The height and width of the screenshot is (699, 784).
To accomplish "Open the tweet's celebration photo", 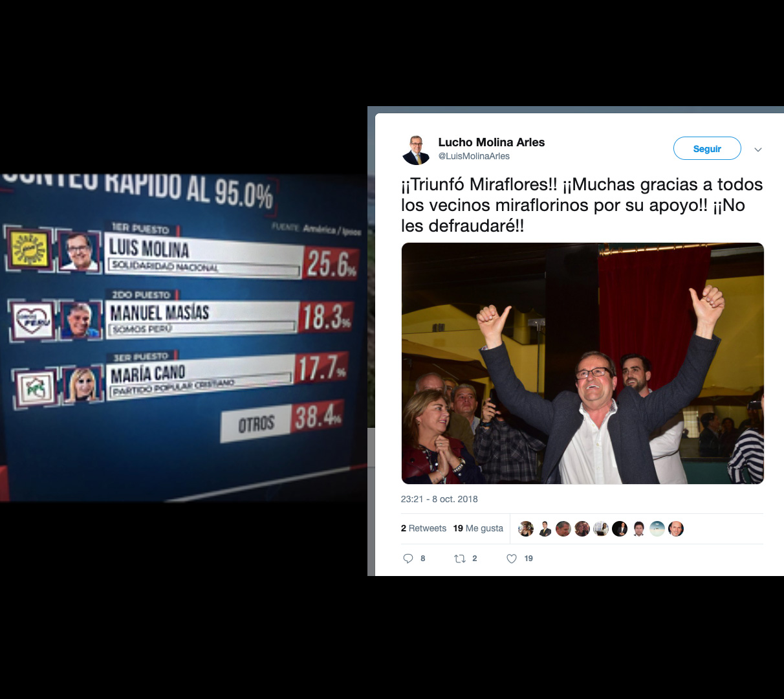I will (x=583, y=363).
